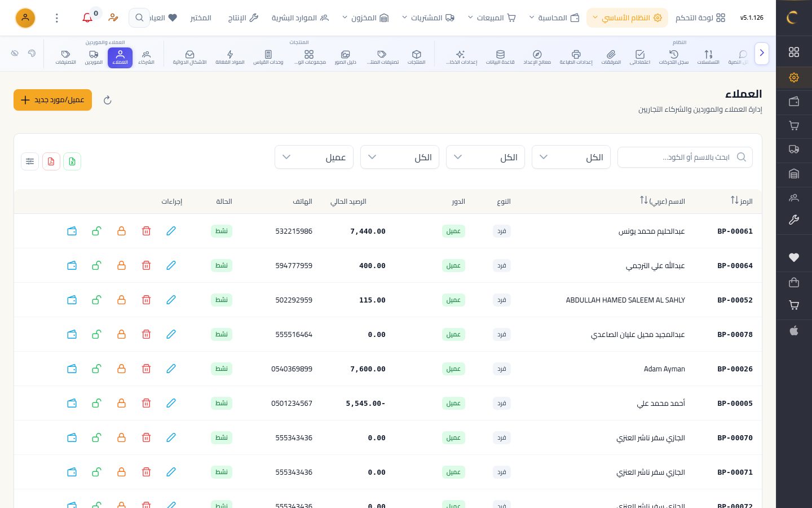Open the three-dot more options menu
The height and width of the screenshot is (508, 812).
coord(57,18)
